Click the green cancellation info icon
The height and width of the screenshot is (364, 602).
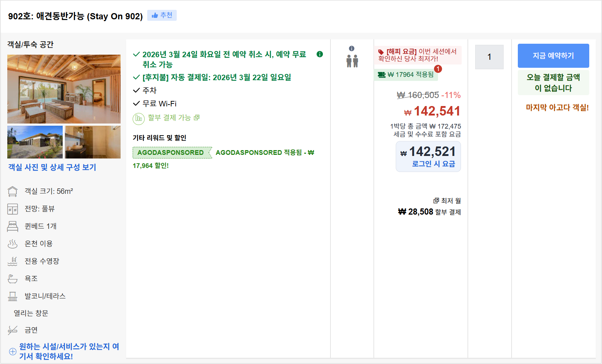(x=320, y=54)
